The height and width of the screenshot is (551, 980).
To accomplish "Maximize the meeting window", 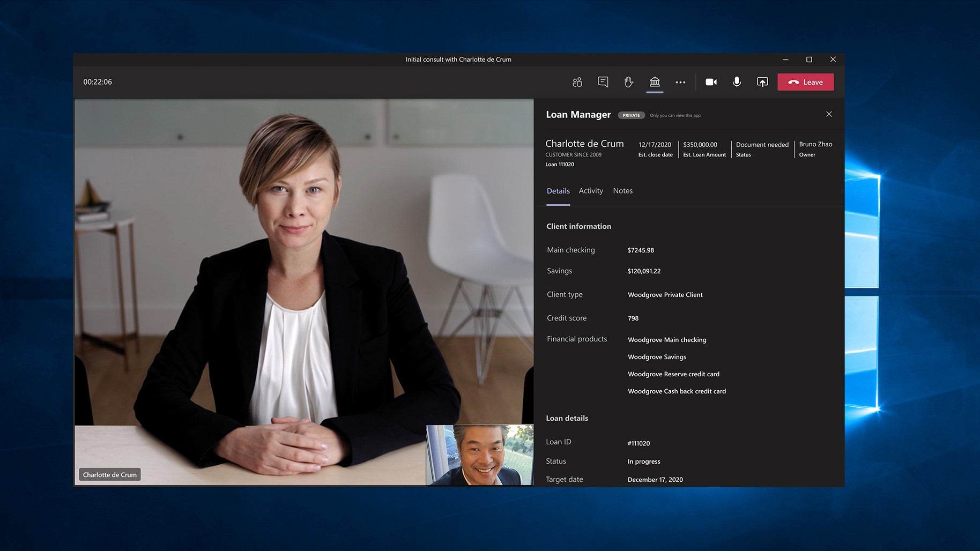I will coord(809,59).
